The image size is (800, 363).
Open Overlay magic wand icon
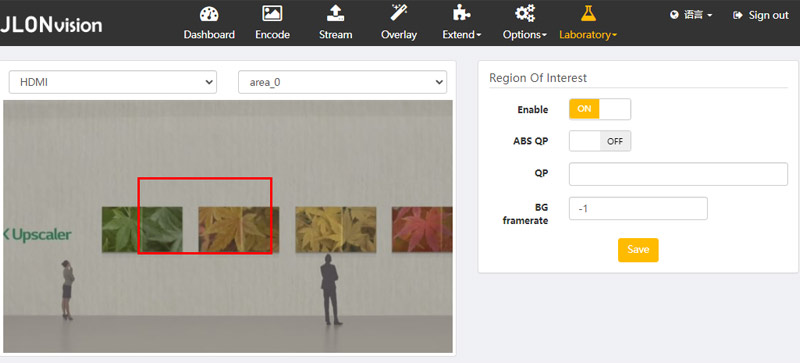pyautogui.click(x=398, y=13)
